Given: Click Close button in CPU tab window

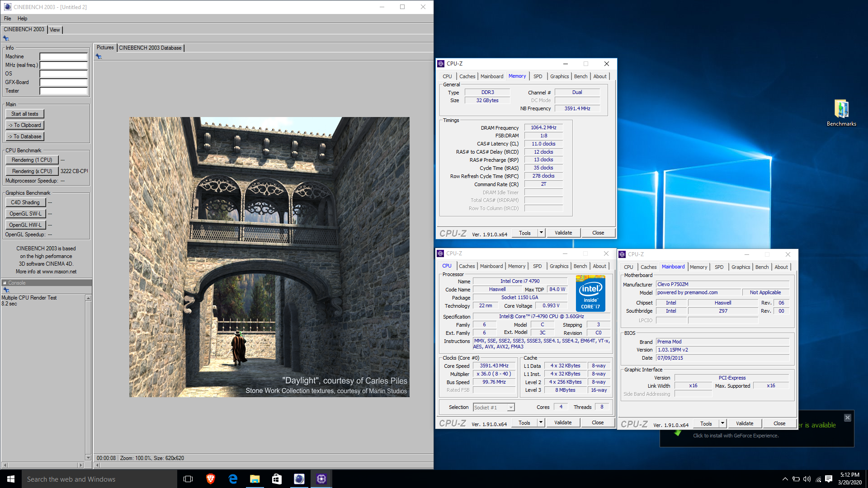Looking at the screenshot, I should (598, 422).
